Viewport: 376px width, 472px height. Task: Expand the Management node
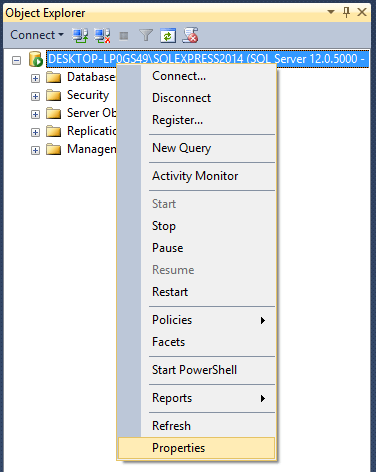tap(35, 150)
